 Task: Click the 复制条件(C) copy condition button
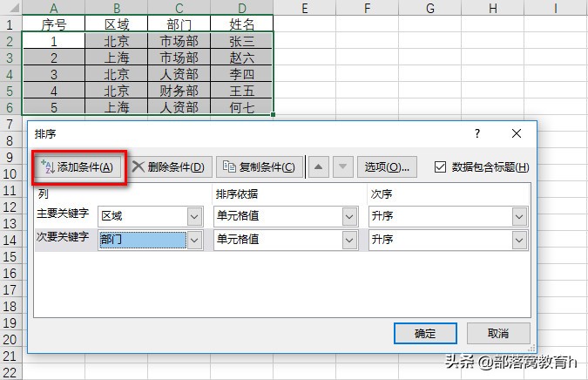(259, 167)
